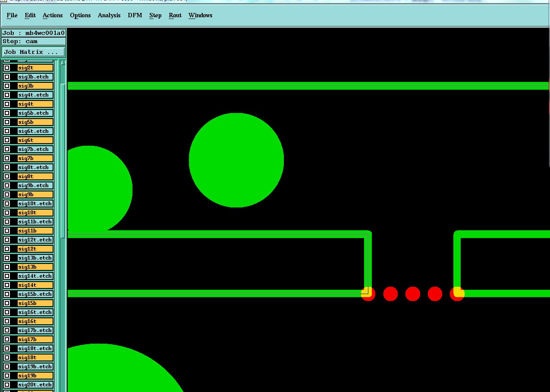550x392 pixels.
Task: Toggle the checkbox for layer sig3b
Action: (7, 86)
